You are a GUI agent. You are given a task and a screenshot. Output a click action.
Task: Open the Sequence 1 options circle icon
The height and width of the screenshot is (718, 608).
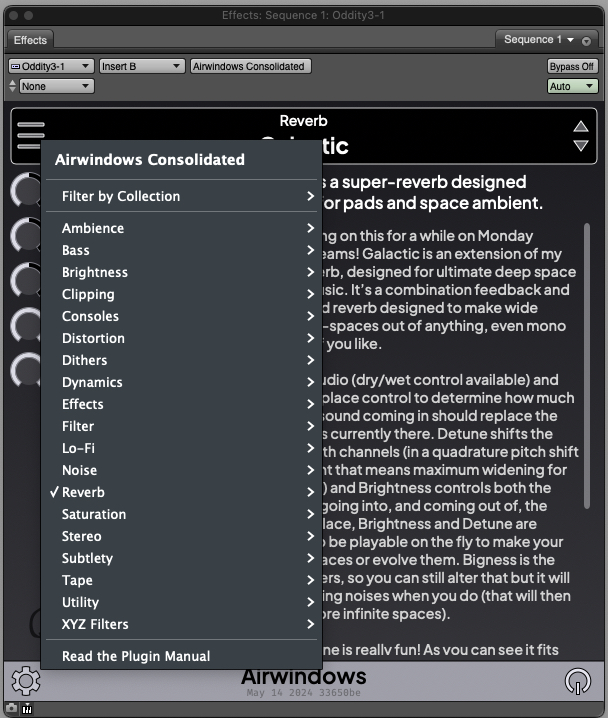click(586, 41)
